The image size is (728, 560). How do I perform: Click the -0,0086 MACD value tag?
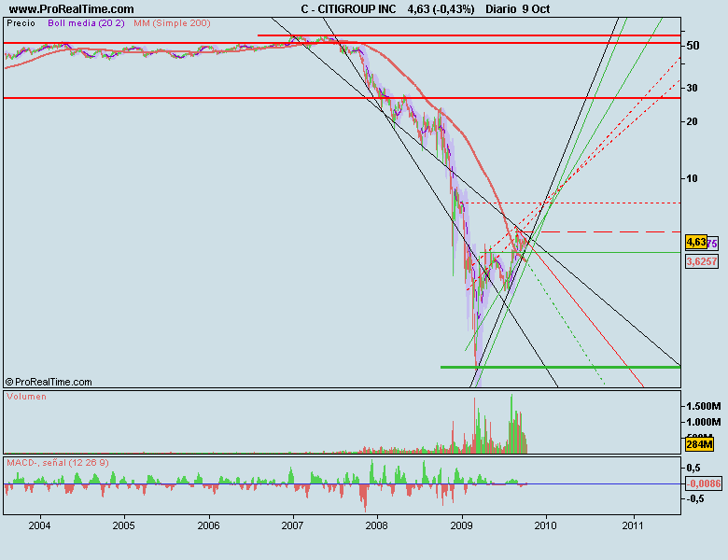[x=704, y=483]
